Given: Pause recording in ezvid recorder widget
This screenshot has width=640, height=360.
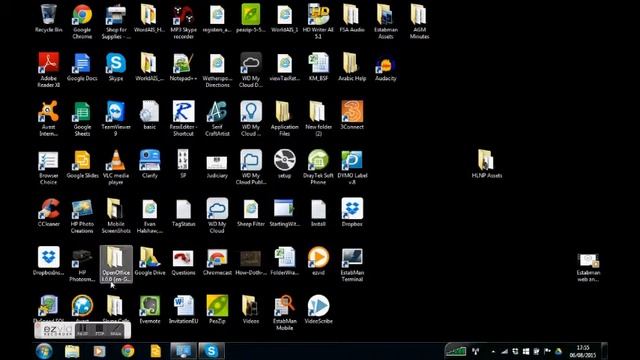Looking at the screenshot, I should pyautogui.click(x=82, y=330).
